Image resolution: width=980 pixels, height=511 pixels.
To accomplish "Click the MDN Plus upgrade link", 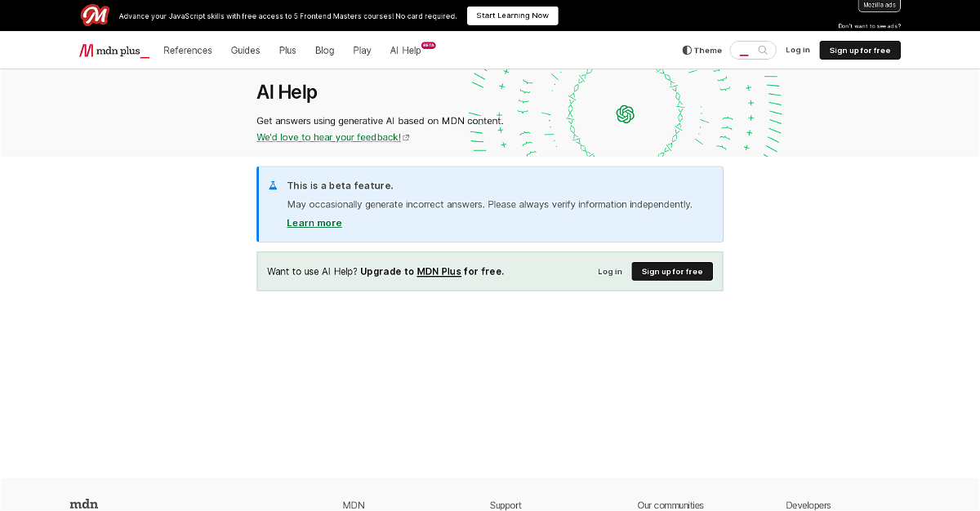I will (x=439, y=272).
